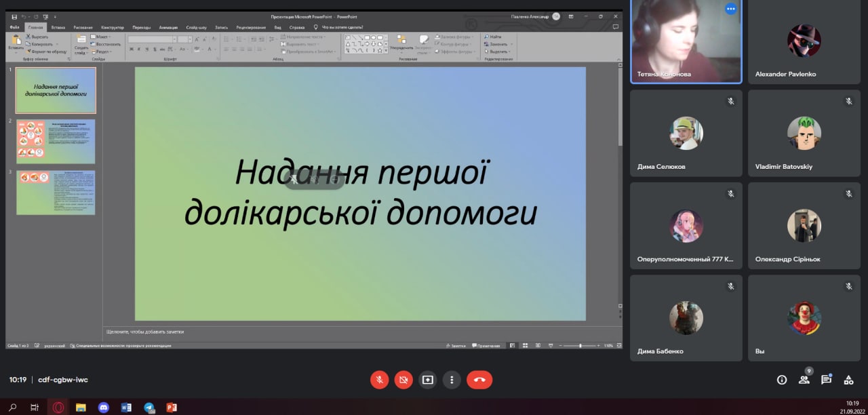Start presenting your screen in the call
Image resolution: width=868 pixels, height=415 pixels.
[427, 380]
